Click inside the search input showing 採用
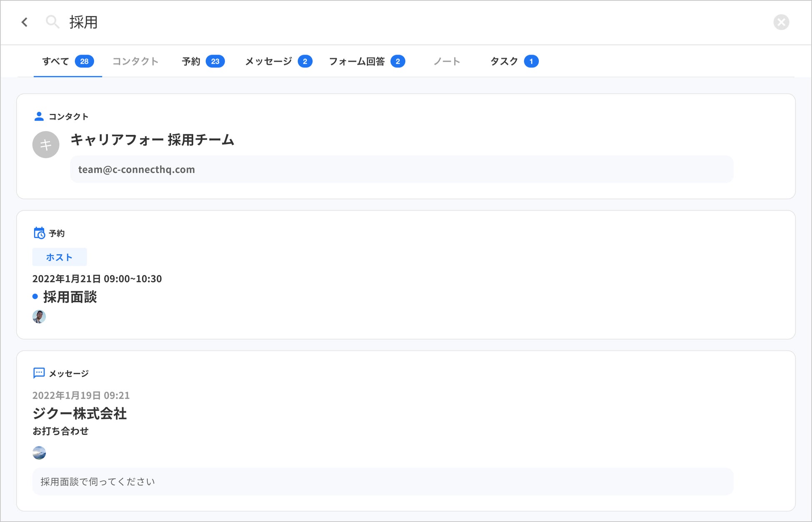Viewport: 812px width, 522px height. (x=84, y=23)
